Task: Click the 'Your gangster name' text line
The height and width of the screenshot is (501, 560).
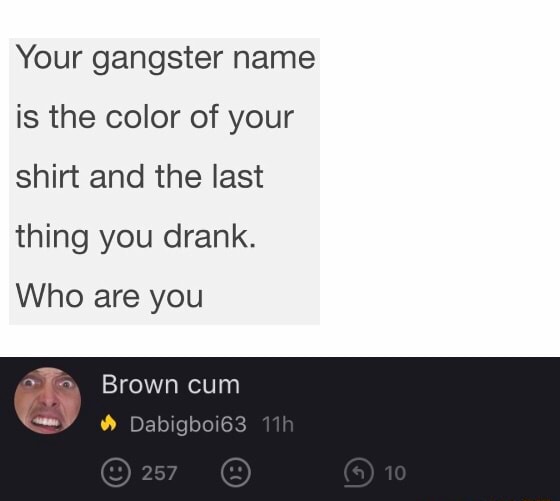Action: tap(165, 59)
